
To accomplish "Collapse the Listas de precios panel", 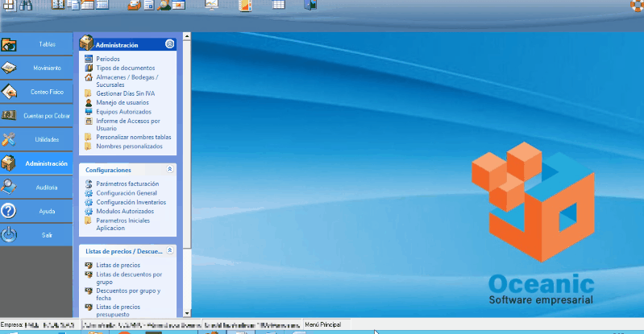I will (x=169, y=250).
